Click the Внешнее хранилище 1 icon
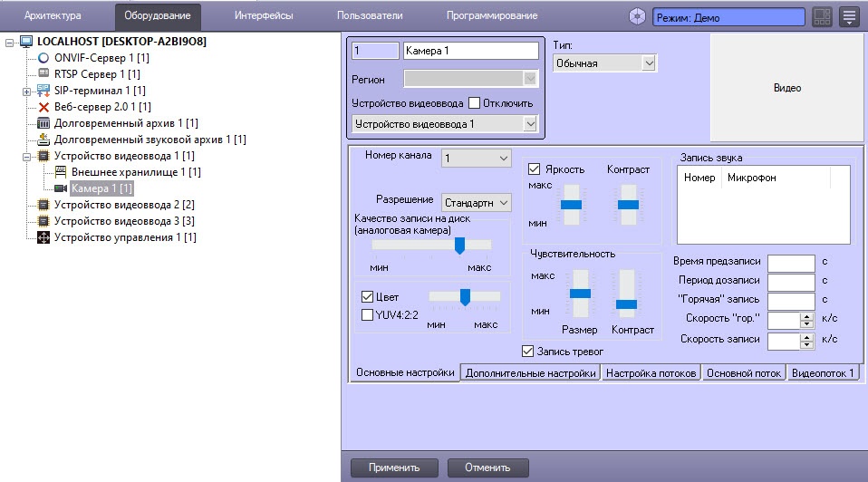Image resolution: width=868 pixels, height=482 pixels. click(x=61, y=172)
